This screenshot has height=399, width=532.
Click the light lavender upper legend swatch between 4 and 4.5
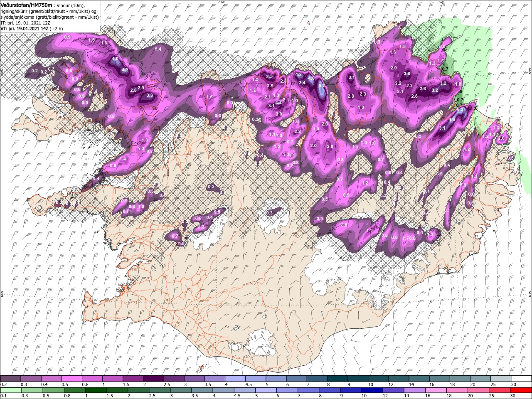coord(235,379)
